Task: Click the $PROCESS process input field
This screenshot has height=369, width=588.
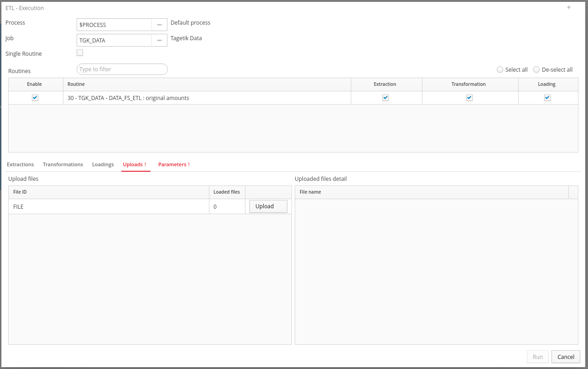Action: click(x=114, y=25)
